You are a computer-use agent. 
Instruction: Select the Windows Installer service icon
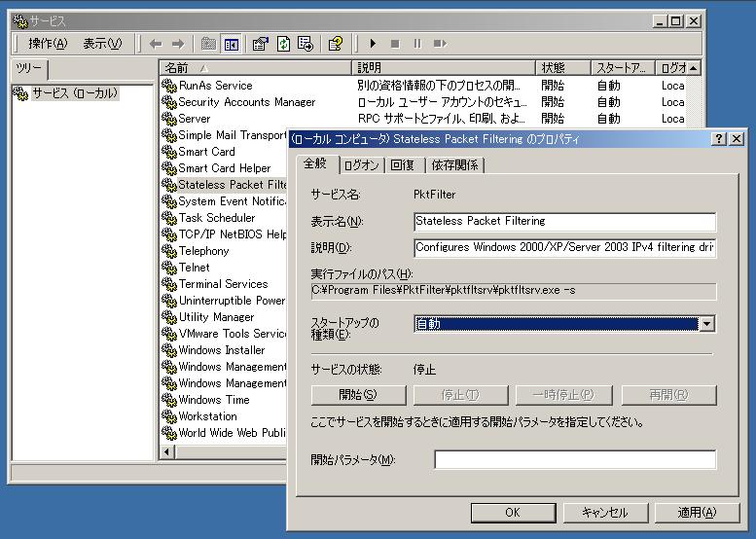click(169, 350)
